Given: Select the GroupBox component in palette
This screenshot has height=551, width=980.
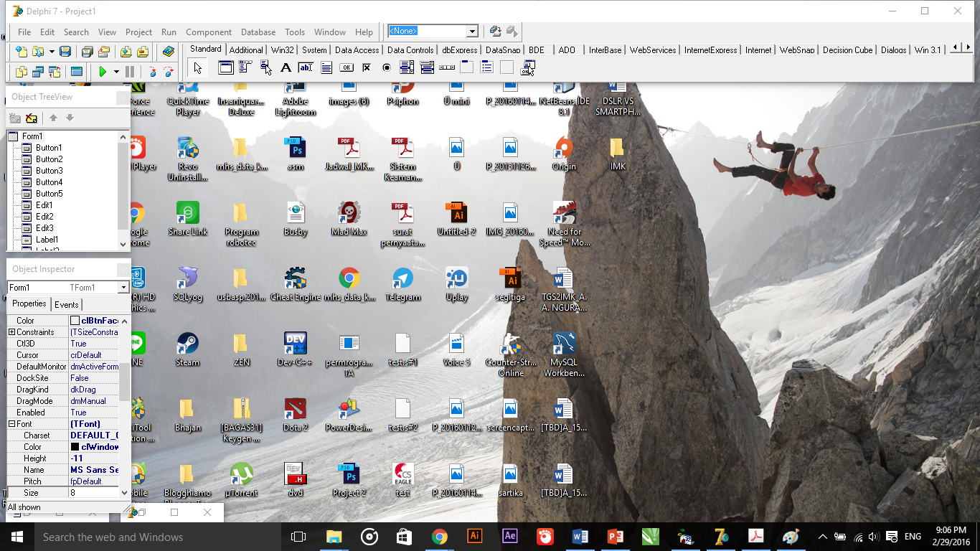Looking at the screenshot, I should 467,68.
